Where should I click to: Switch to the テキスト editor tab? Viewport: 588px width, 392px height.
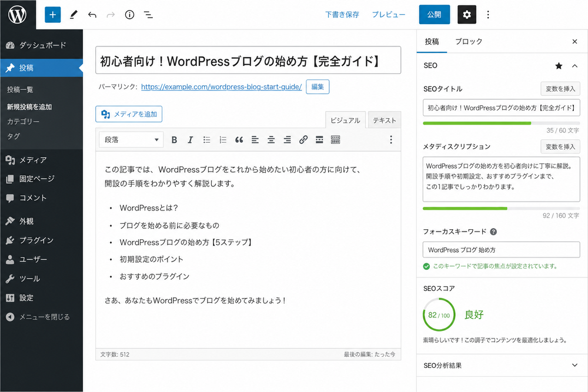coord(385,120)
